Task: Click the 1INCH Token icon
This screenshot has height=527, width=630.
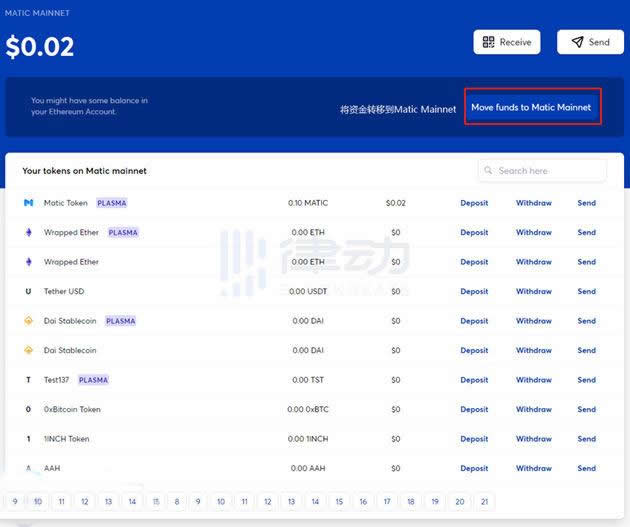Action: (x=29, y=439)
